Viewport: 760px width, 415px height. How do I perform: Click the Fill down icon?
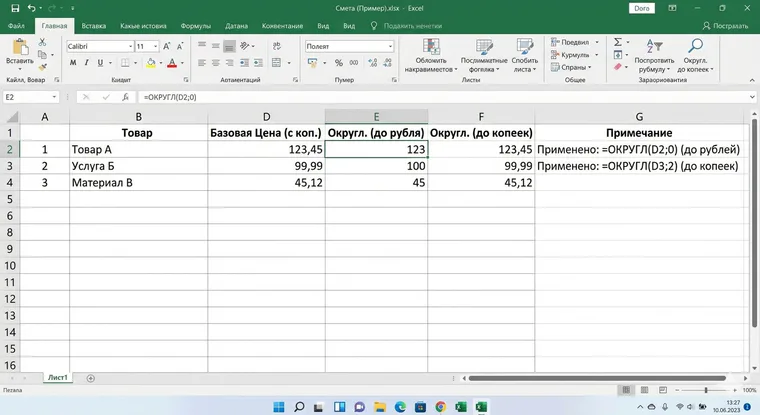(x=618, y=54)
